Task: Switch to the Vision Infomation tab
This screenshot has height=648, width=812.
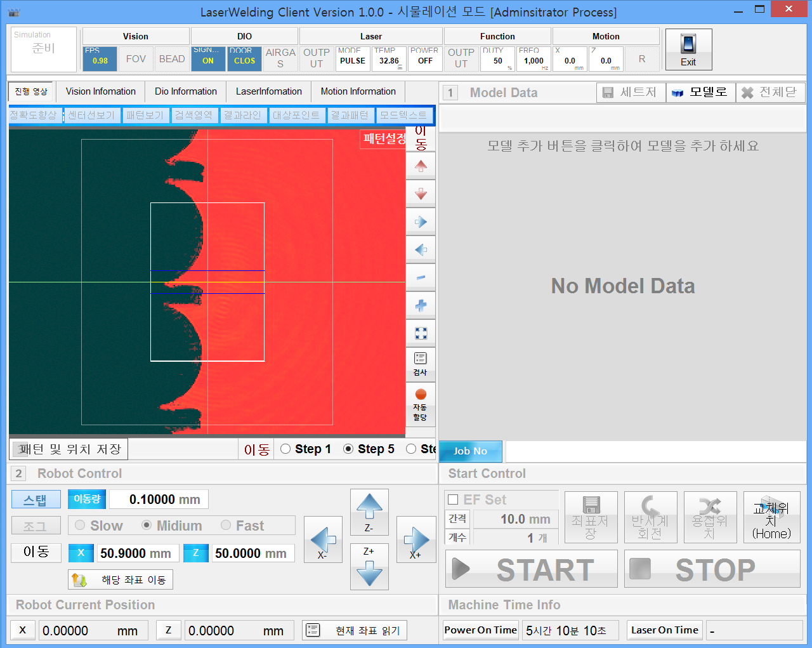Action: (x=100, y=91)
